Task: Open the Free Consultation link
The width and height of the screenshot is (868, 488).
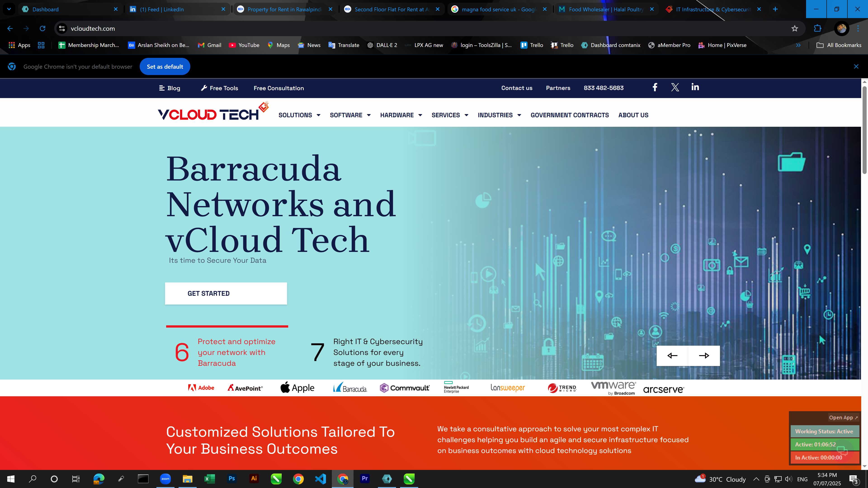Action: (x=279, y=88)
